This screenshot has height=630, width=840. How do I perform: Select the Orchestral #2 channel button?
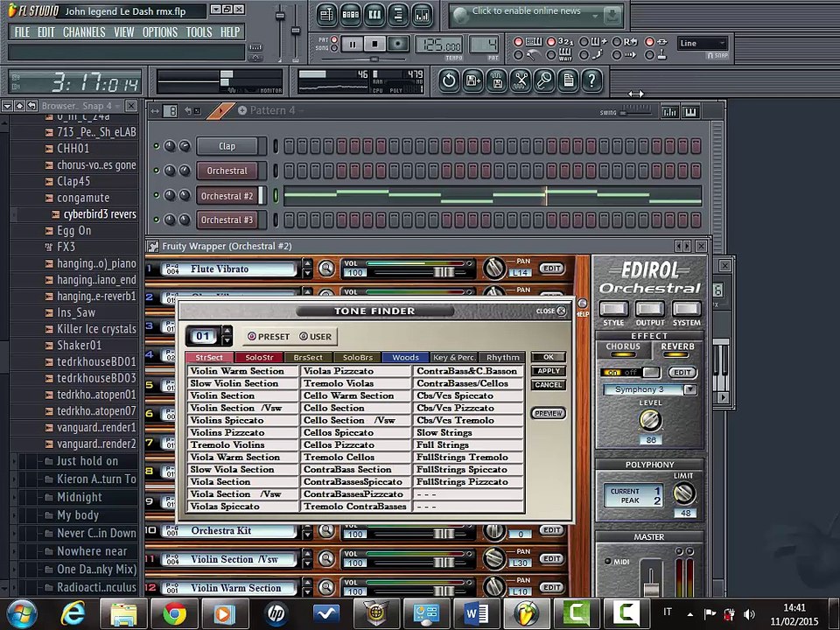227,196
